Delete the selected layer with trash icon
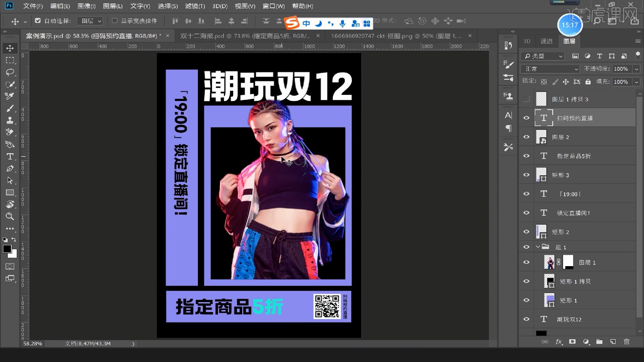Viewport: 644px width, 362px height. 626,342
